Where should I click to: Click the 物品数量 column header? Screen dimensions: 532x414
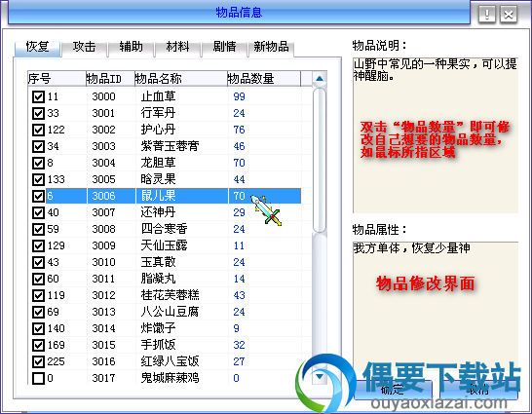click(x=264, y=78)
